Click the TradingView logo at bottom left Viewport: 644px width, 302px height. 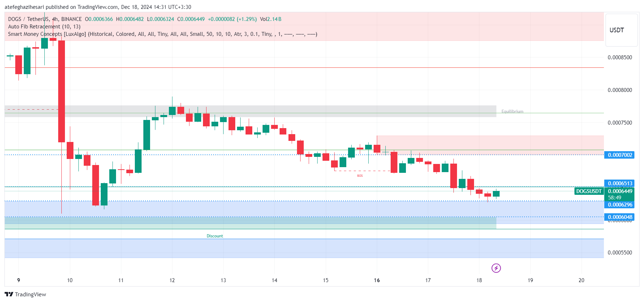coord(25,294)
